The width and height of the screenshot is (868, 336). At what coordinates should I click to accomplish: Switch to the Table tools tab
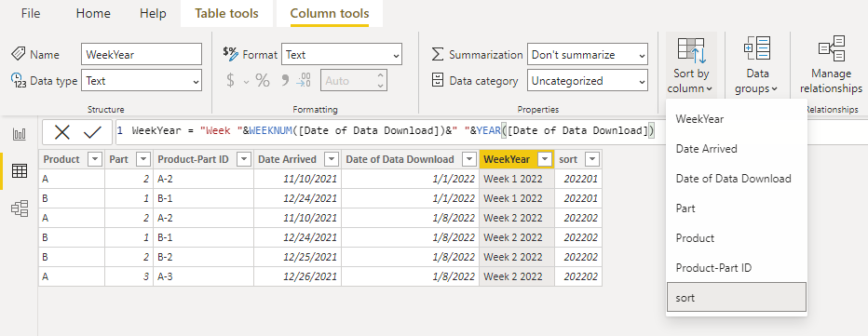[x=226, y=13]
